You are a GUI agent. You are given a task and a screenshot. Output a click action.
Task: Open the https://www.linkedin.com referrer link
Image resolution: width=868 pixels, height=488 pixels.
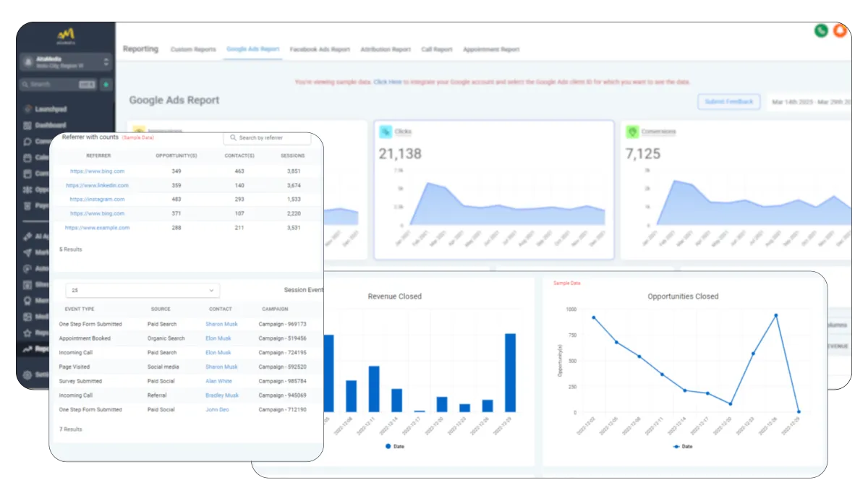tap(97, 185)
